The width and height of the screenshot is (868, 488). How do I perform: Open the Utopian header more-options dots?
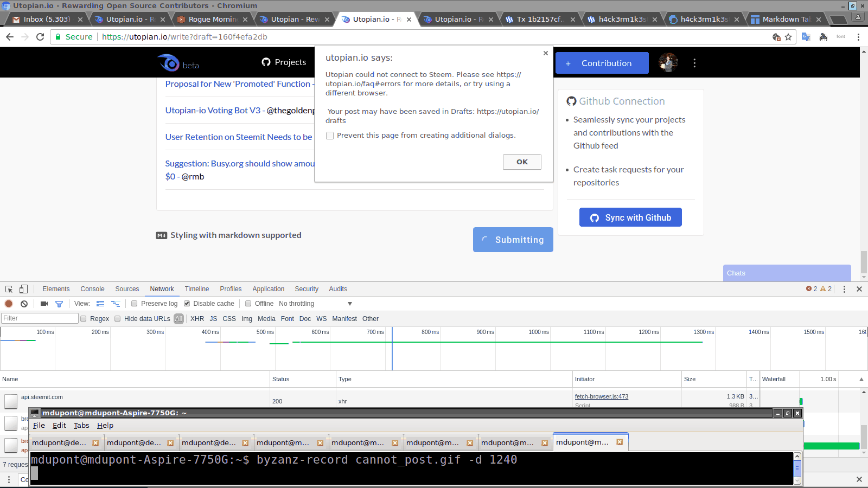[x=694, y=63]
